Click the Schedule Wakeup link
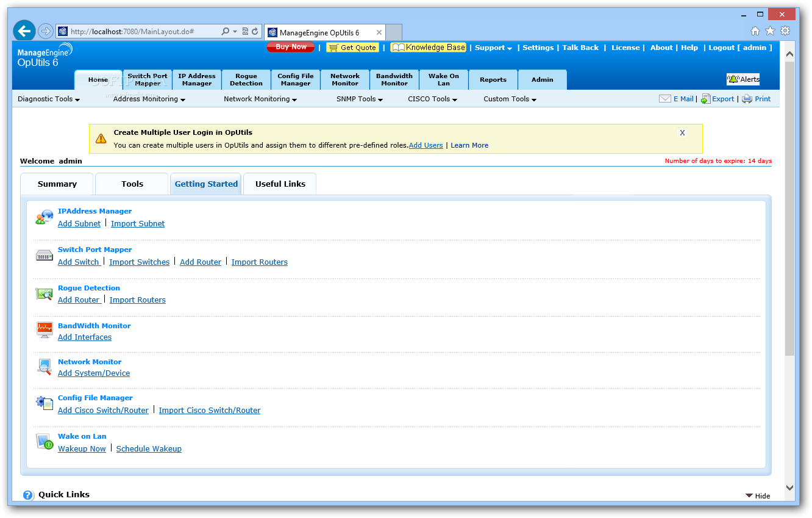 149,449
